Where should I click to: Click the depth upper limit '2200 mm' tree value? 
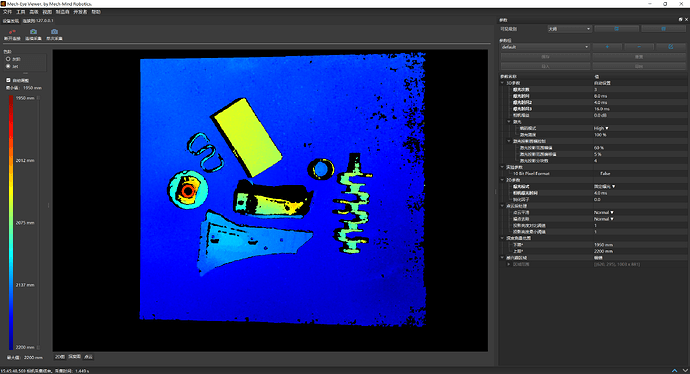pyautogui.click(x=603, y=251)
